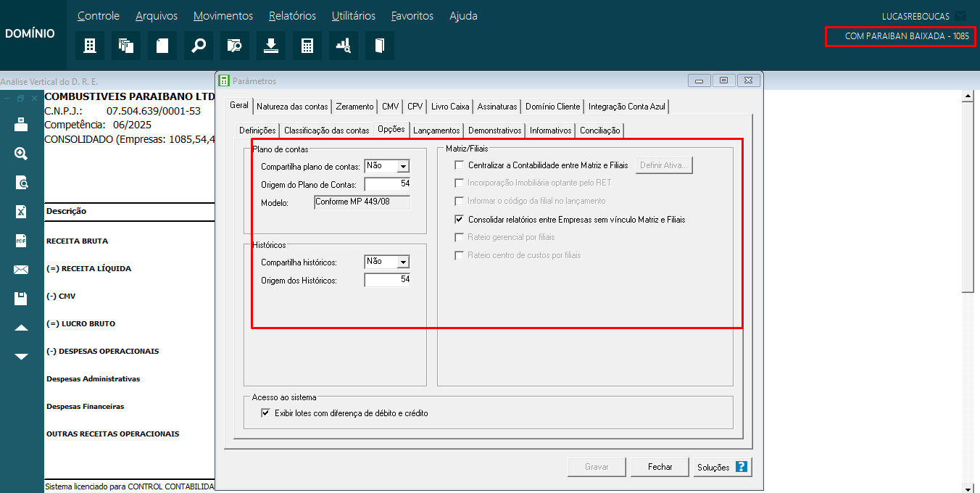Click the printer icon in the left sidebar
Image resolution: width=980 pixels, height=493 pixels.
pos(21,125)
